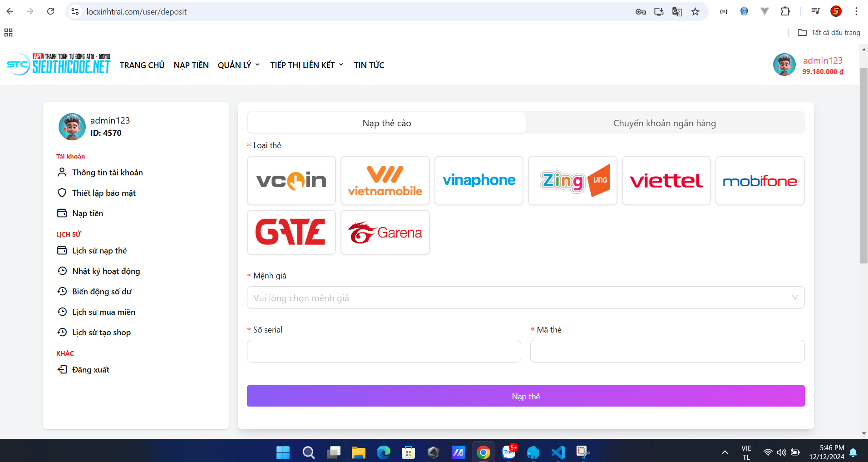Select the Mobifone card logo

pos(759,180)
